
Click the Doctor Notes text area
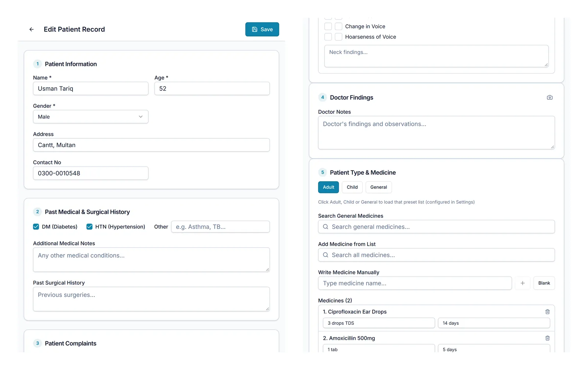coord(437,133)
